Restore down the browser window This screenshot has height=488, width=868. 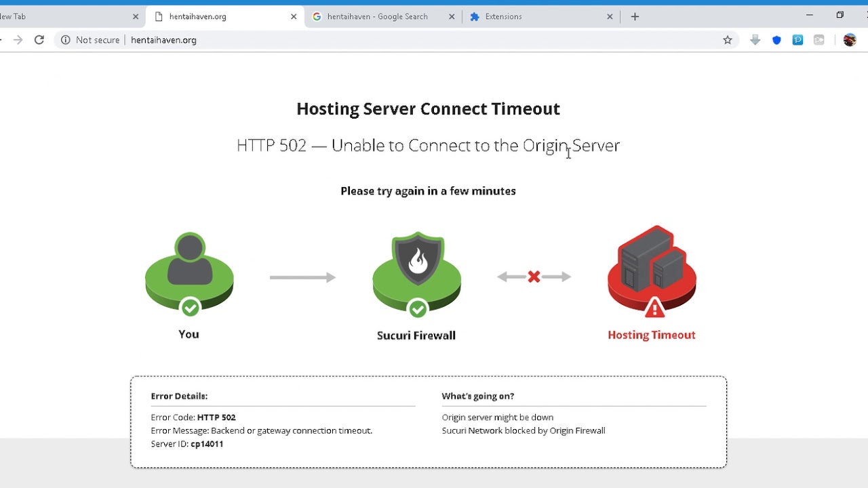coord(840,15)
